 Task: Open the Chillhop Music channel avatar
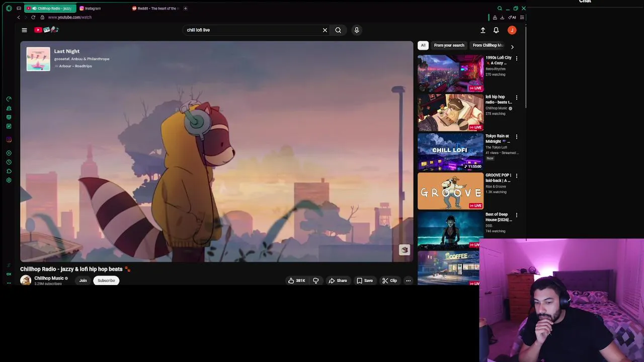point(26,281)
